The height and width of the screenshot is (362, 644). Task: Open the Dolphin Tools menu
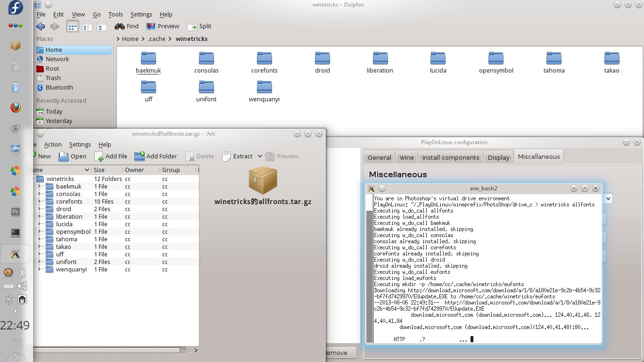coord(116,15)
